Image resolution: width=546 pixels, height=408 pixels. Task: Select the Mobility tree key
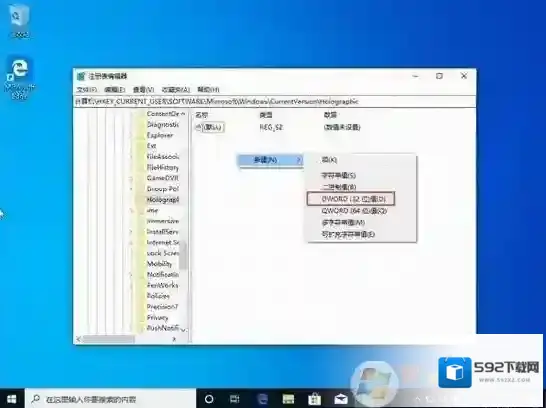159,264
